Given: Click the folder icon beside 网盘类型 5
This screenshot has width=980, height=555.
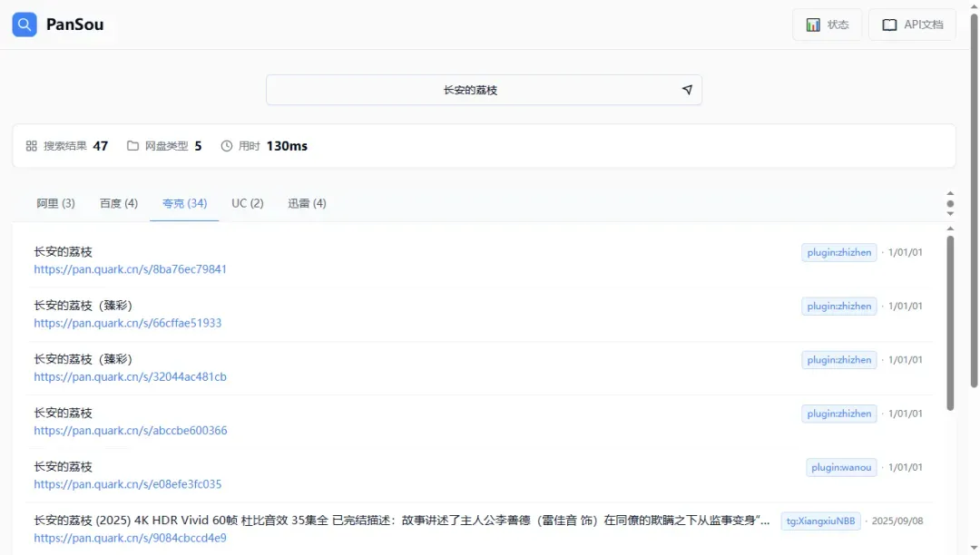Looking at the screenshot, I should pyautogui.click(x=132, y=145).
